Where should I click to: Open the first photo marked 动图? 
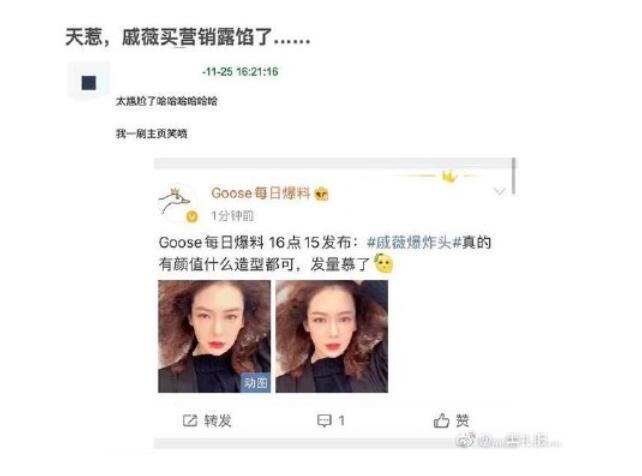pyautogui.click(x=214, y=336)
